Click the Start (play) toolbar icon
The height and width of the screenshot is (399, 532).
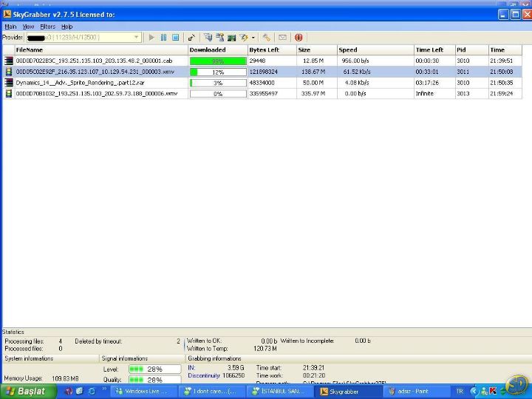point(151,38)
